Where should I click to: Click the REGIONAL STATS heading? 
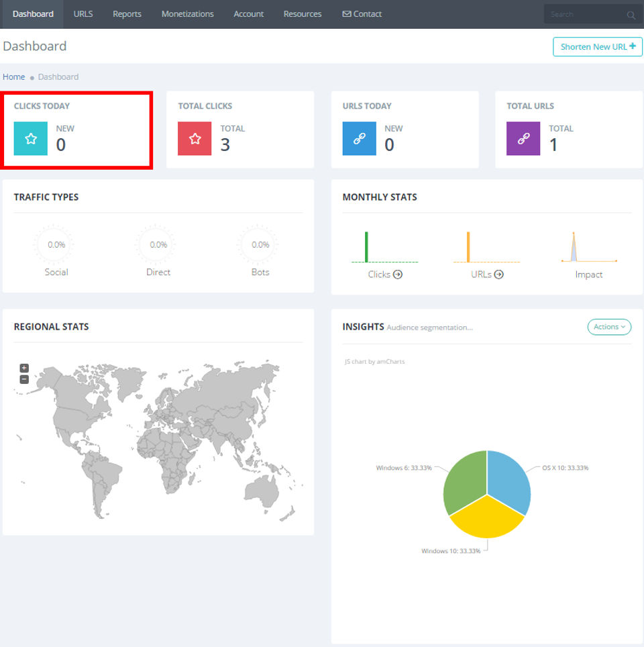click(x=51, y=327)
